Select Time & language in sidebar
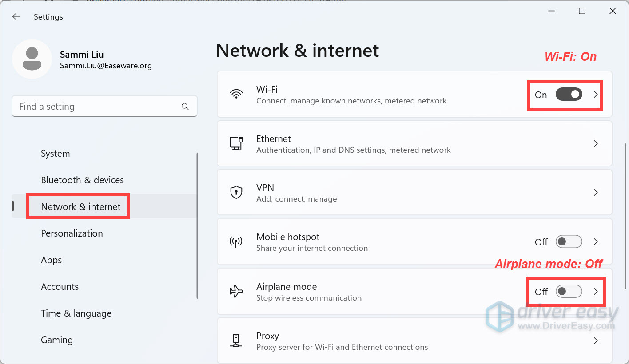Screen dimensions: 629x364 click(76, 313)
